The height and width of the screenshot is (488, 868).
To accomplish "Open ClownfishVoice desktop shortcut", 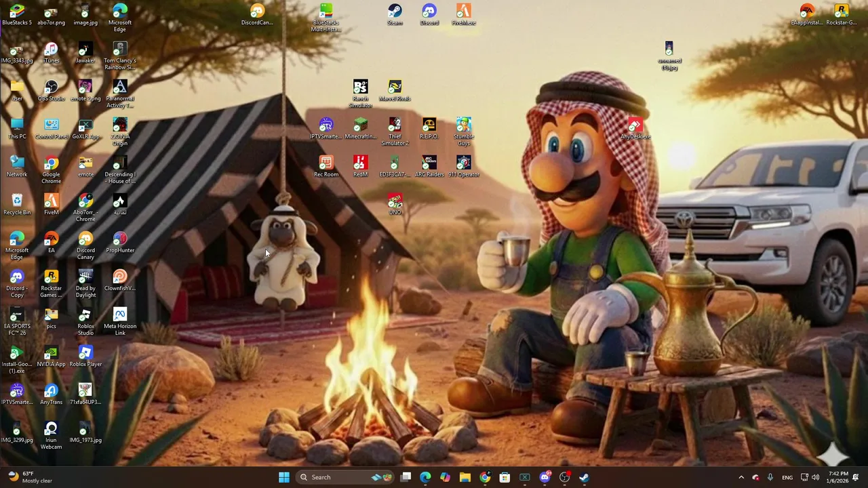I will pyautogui.click(x=119, y=281).
